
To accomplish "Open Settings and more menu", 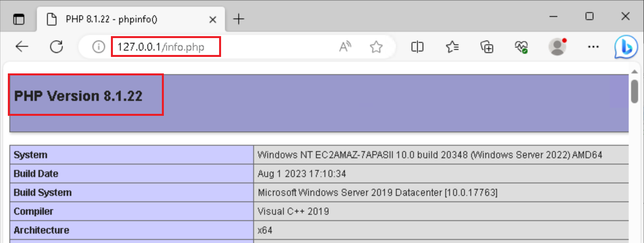I will click(593, 47).
